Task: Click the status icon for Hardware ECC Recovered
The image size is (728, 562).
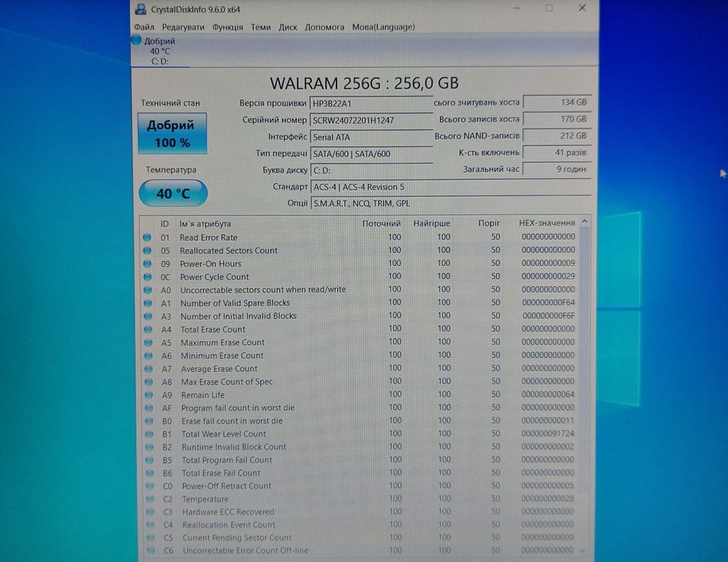Action: click(150, 512)
